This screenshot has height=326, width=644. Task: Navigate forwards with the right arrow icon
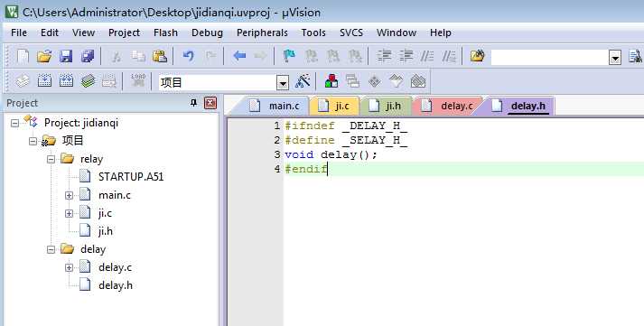260,56
